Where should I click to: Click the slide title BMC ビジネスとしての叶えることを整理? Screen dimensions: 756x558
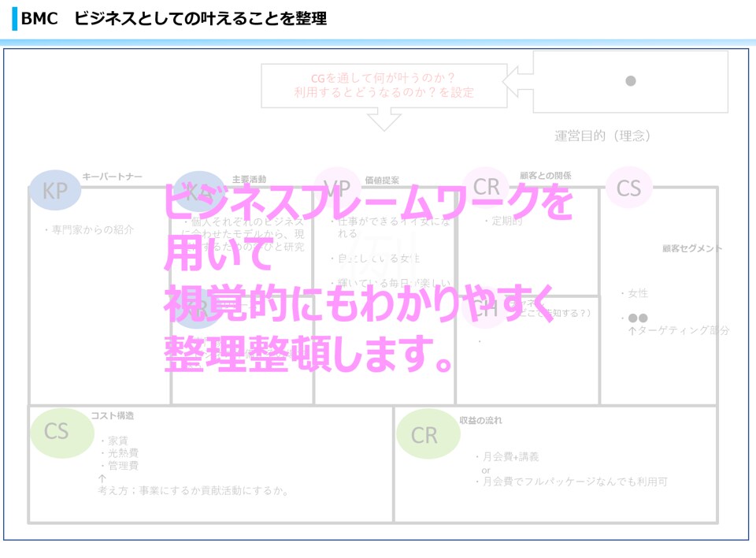pos(174,19)
